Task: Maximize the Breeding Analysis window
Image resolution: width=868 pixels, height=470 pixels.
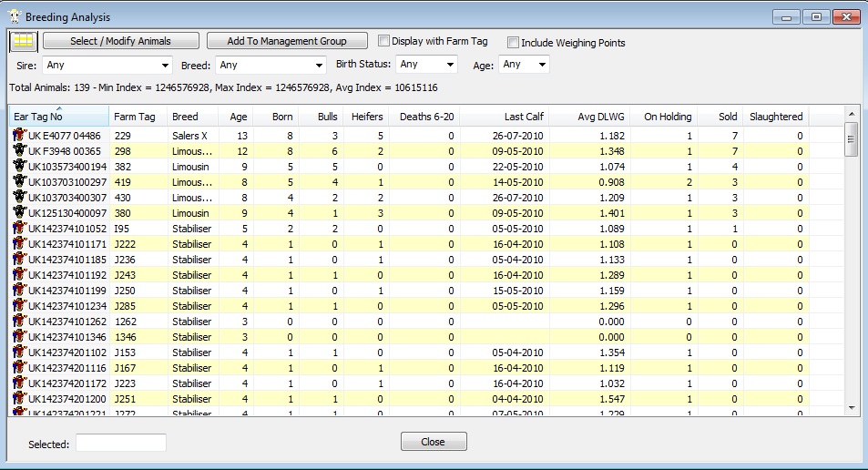Action: [816, 16]
